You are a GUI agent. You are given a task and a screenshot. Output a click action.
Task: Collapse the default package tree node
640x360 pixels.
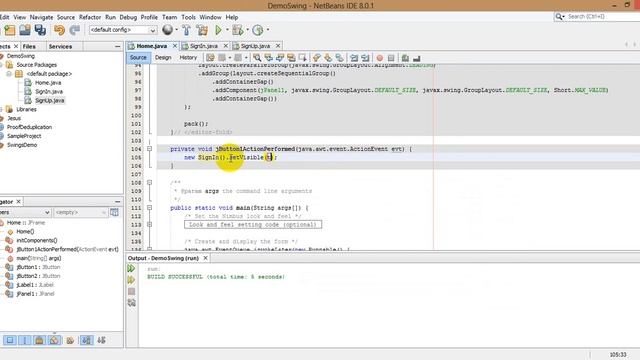tap(9, 74)
